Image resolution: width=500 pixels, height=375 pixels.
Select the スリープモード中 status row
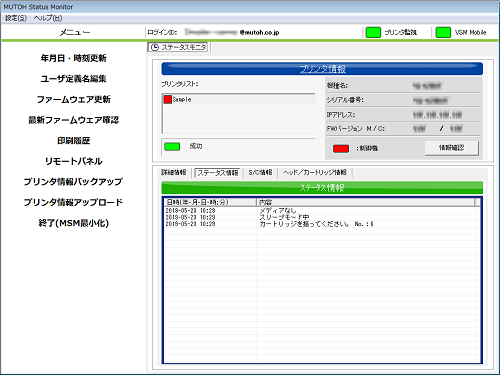click(322, 217)
